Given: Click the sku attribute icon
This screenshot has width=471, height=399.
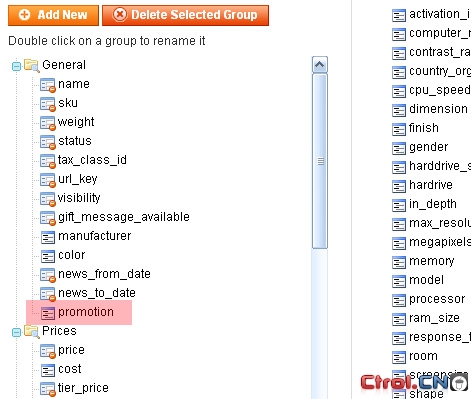Looking at the screenshot, I should point(48,104).
